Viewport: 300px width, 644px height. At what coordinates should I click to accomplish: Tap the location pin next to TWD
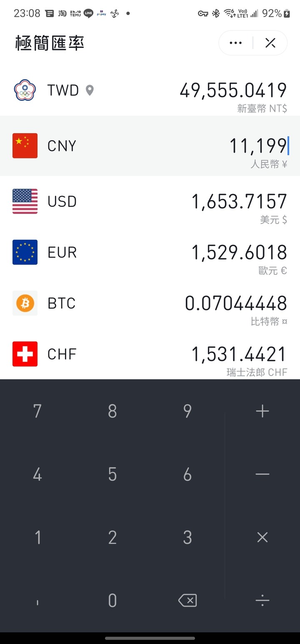coord(90,90)
